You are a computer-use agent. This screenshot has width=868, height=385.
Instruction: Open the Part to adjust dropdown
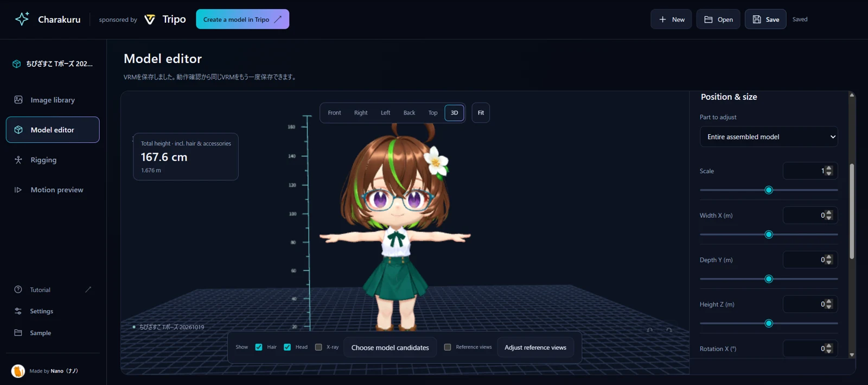(x=769, y=137)
